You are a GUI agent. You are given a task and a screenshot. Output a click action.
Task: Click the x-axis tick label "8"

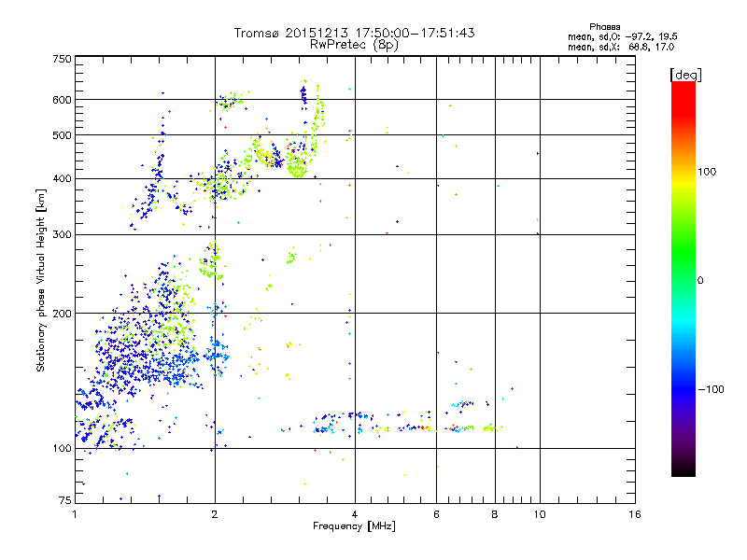(495, 514)
